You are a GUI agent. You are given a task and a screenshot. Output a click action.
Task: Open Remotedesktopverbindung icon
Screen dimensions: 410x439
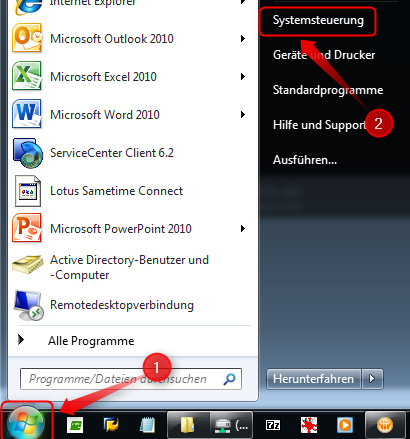pyautogui.click(x=29, y=305)
